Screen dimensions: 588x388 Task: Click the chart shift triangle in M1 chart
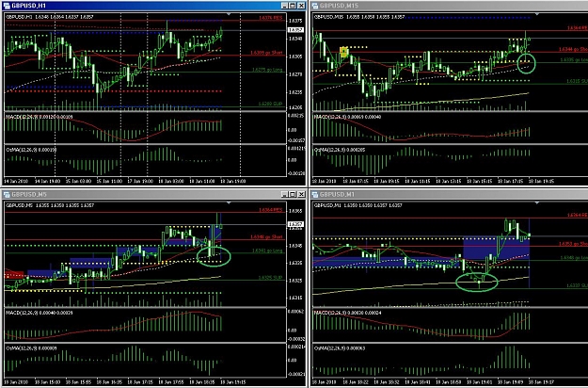click(537, 203)
